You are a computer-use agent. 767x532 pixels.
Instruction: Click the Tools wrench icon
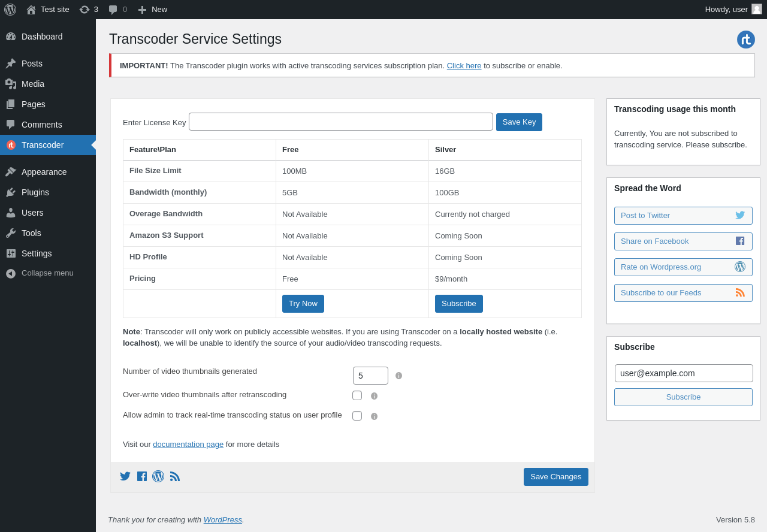click(x=11, y=233)
